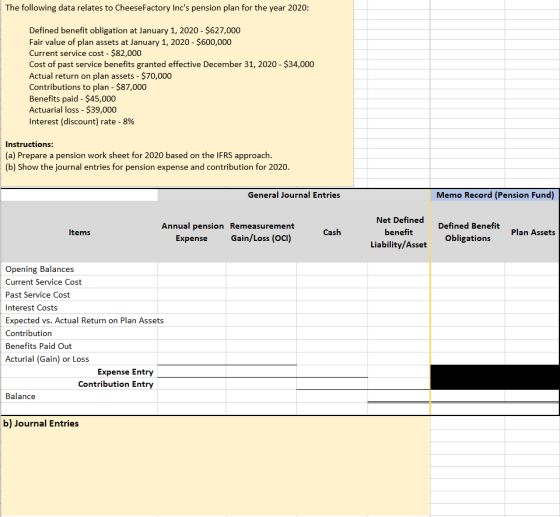560x517 pixels.
Task: Click 'Interest (discount) rate - 8%' line
Action: coord(81,121)
